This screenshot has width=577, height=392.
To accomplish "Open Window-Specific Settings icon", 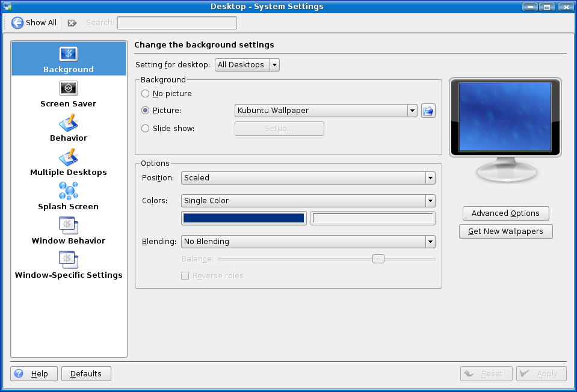I will (x=68, y=260).
